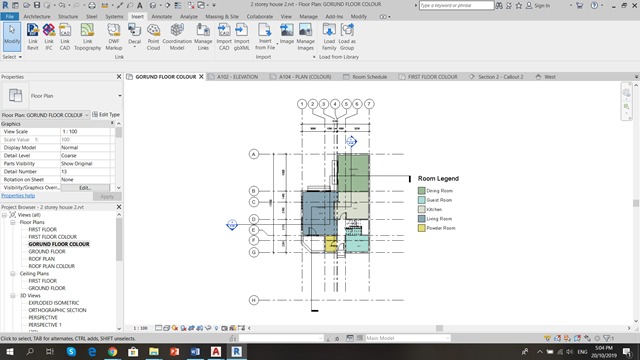Open the Floor Plan type selector dropdown
This screenshot has width=640, height=360.
[x=120, y=96]
